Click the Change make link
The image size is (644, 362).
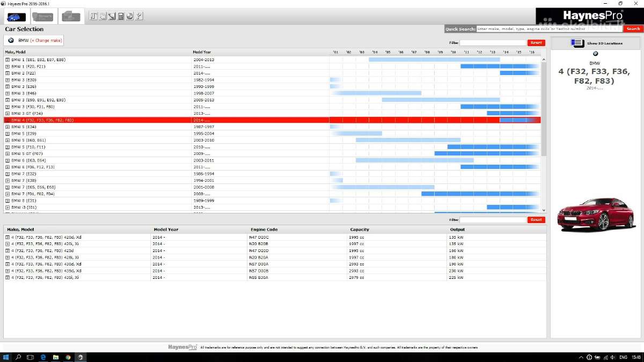coord(46,40)
